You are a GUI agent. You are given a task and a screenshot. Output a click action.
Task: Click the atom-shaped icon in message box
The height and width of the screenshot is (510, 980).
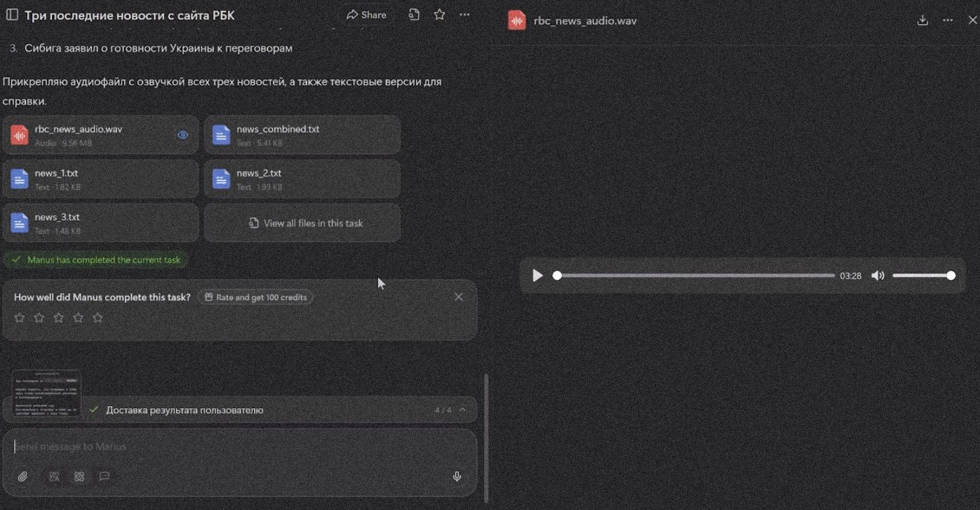tap(79, 476)
